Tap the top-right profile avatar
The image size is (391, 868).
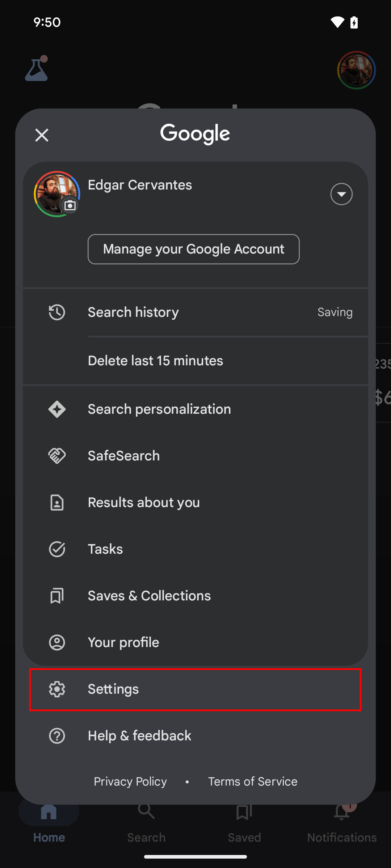click(x=356, y=70)
